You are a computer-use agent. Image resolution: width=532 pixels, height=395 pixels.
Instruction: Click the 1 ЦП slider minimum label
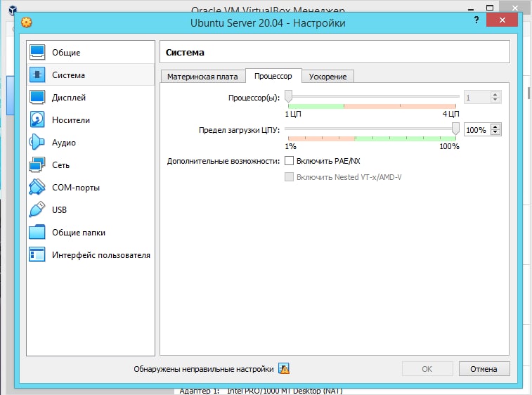click(x=293, y=114)
